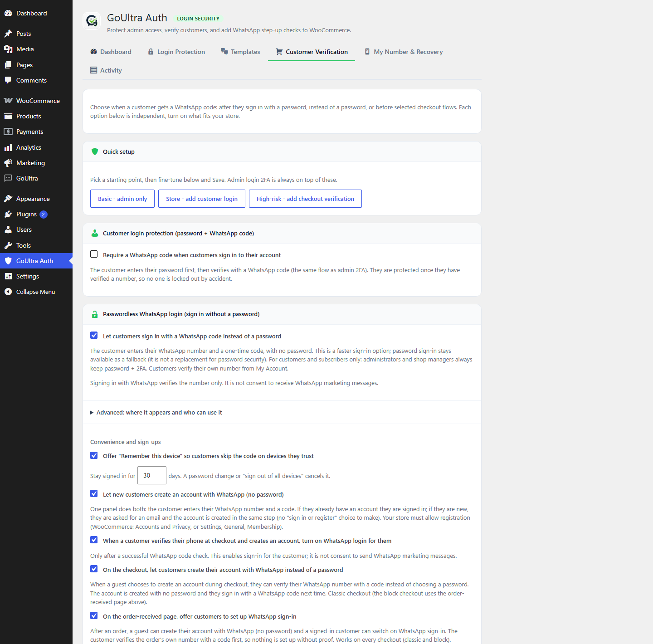The width and height of the screenshot is (653, 644).
Task: Click the green person icon beside Customer login protection
Action: [95, 233]
